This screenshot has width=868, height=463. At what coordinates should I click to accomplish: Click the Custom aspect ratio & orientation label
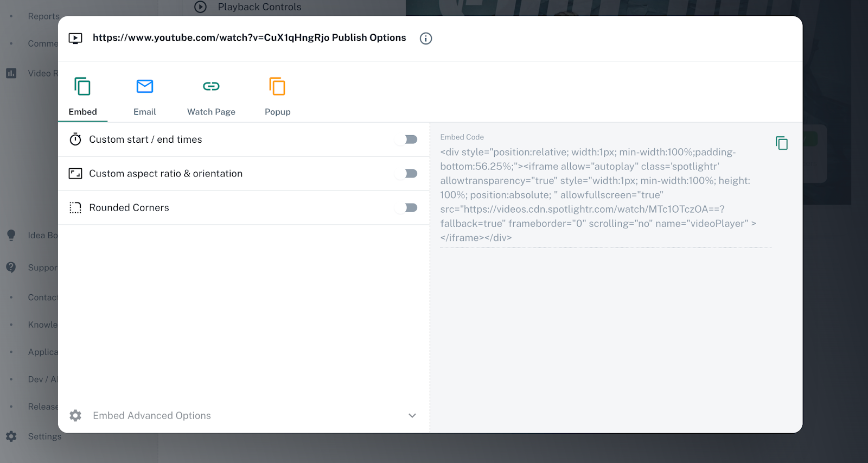pos(166,174)
